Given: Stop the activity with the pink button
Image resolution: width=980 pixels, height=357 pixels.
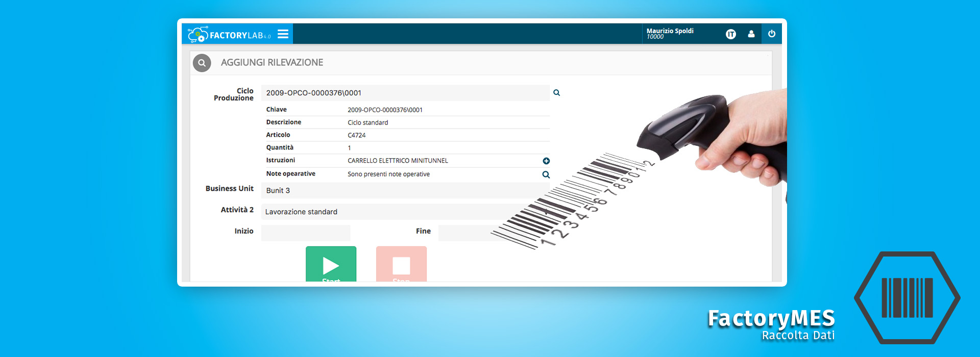Looking at the screenshot, I should [x=401, y=264].
